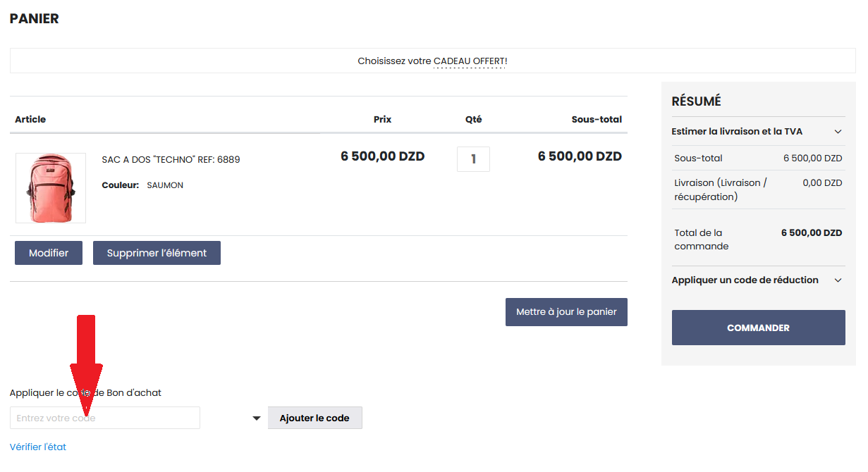The image size is (868, 472).
Task: Proceed with the COMMANDER button
Action: tap(758, 328)
